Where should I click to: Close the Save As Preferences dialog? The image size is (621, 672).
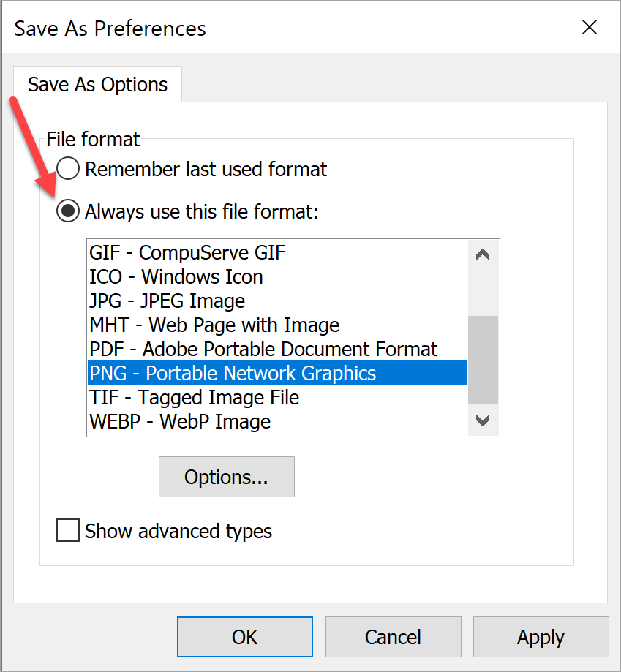click(x=589, y=28)
